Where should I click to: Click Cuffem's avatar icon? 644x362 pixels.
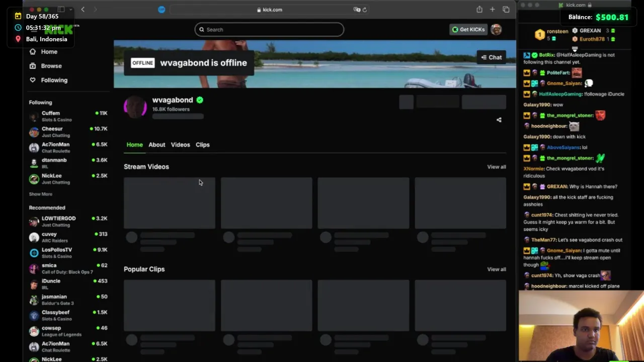coord(34,117)
